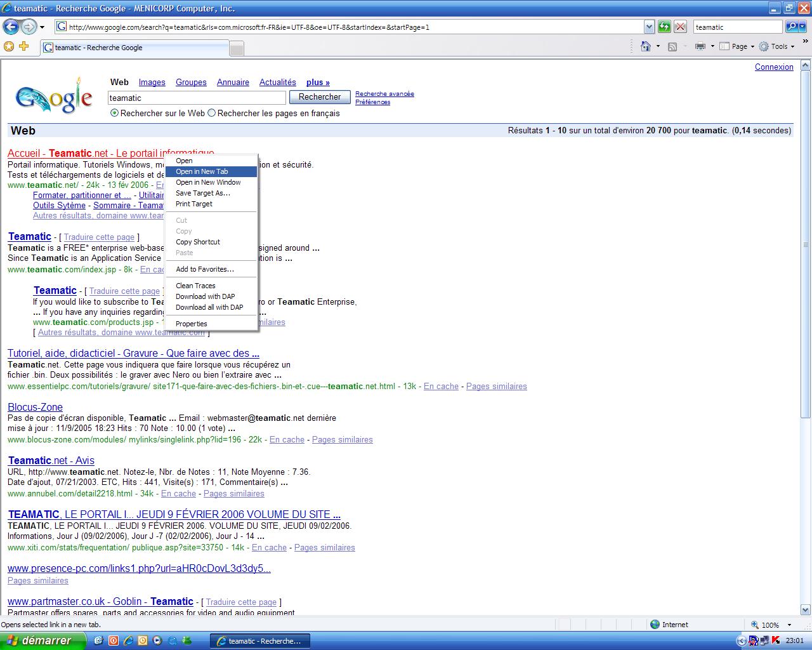Click the Connexion sign-in link
812x650 pixels.
pos(774,67)
